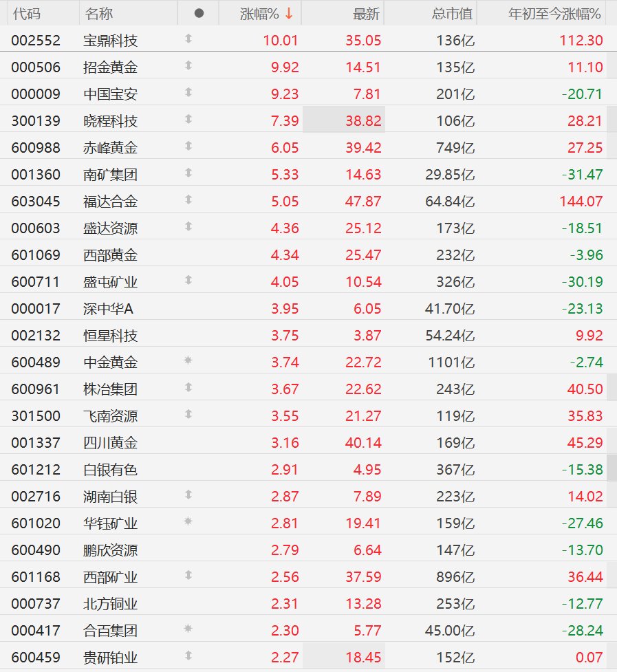The height and width of the screenshot is (672, 617).
Task: Click the marker icon in 赤峰黄金 row
Action: [x=188, y=146]
